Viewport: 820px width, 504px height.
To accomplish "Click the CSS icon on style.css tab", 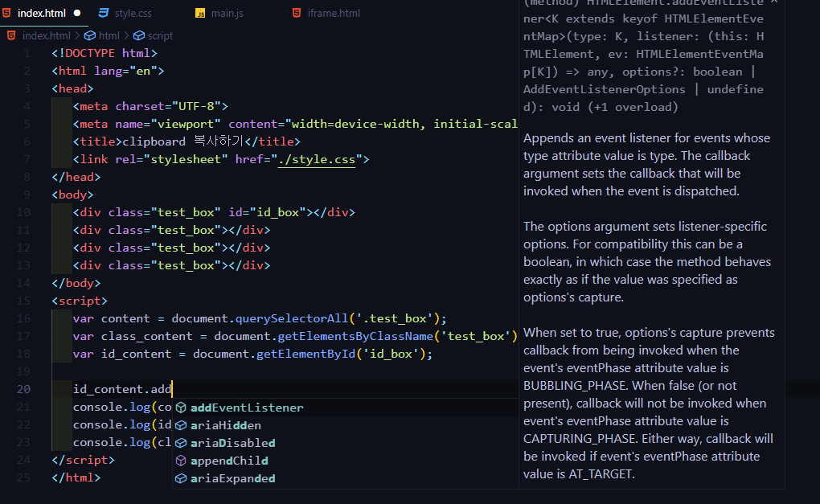I will pos(104,13).
